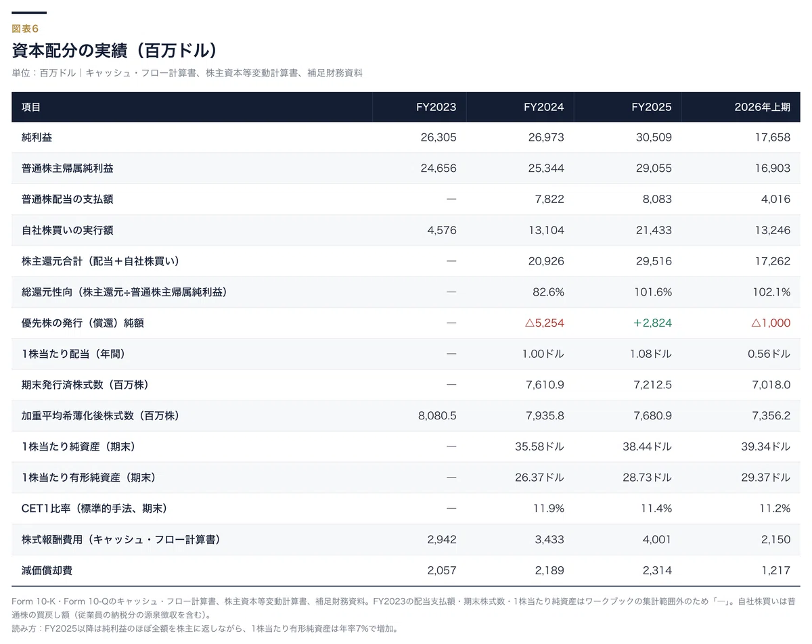Click the red △5,254 value
Screen dimensions: 812x644
coord(544,323)
